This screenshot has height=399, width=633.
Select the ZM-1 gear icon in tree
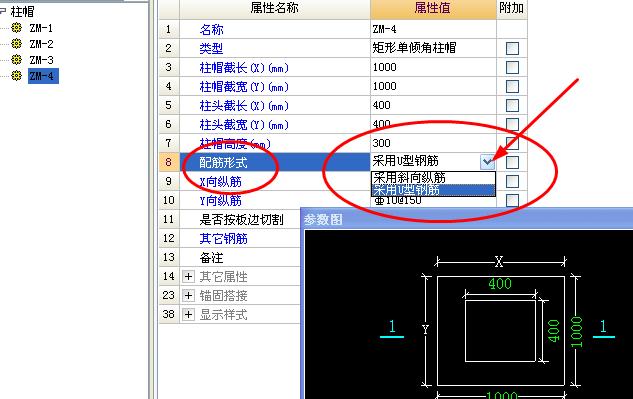pyautogui.click(x=17, y=28)
